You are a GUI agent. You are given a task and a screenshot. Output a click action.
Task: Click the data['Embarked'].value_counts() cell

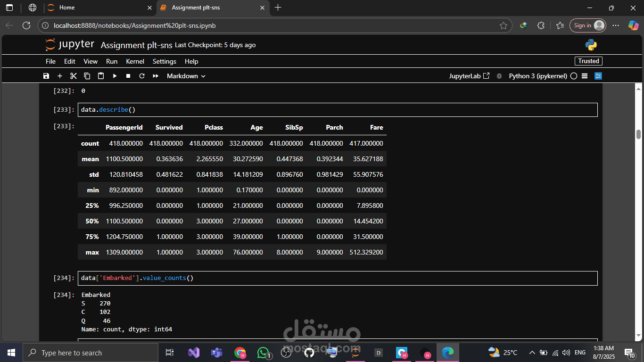338,278
